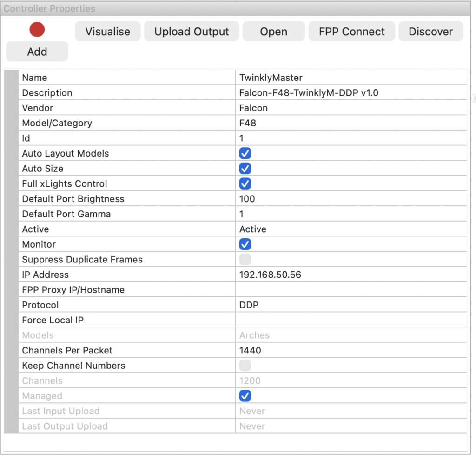Toggle Auto Layout Models checkbox
Screen dimensions: 476x458
[245, 153]
